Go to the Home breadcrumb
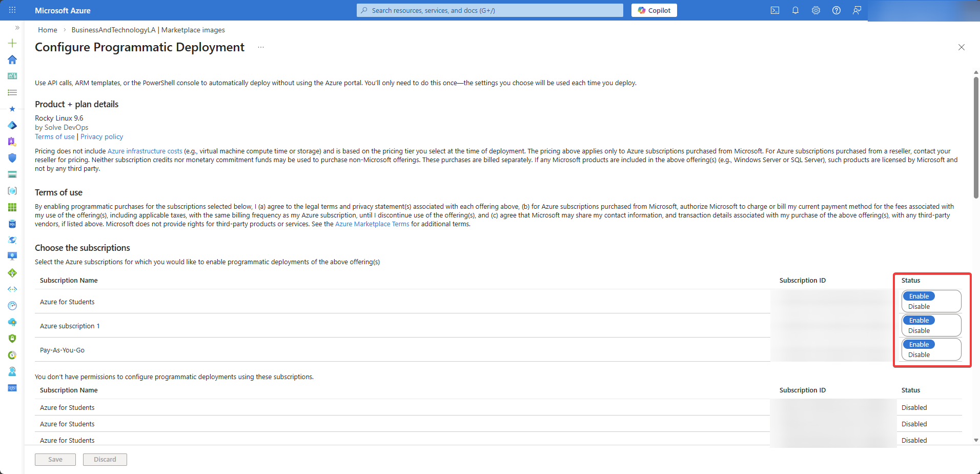 48,30
